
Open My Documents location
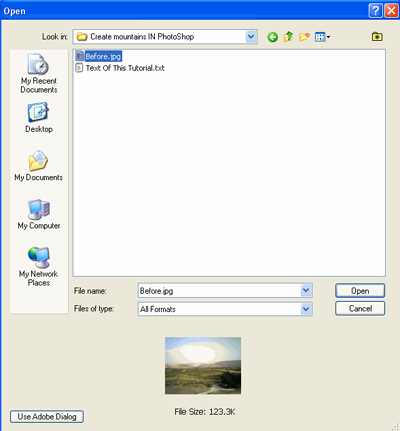[x=39, y=166]
